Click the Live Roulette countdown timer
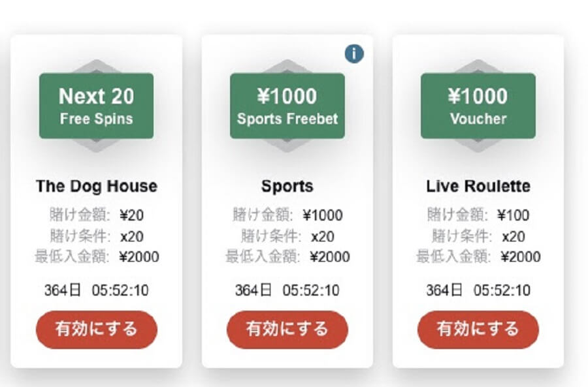 478,290
